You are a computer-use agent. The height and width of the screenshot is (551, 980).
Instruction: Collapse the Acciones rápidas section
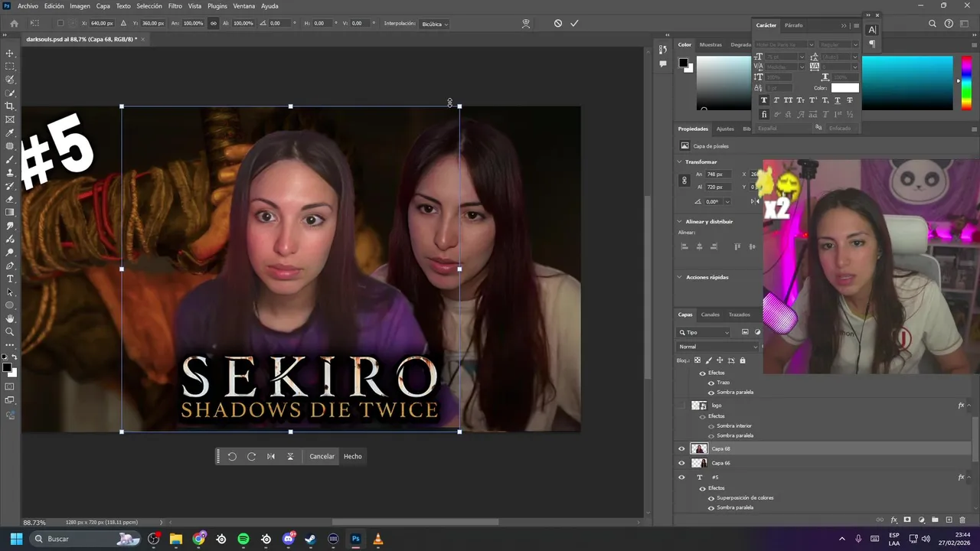[x=679, y=277]
